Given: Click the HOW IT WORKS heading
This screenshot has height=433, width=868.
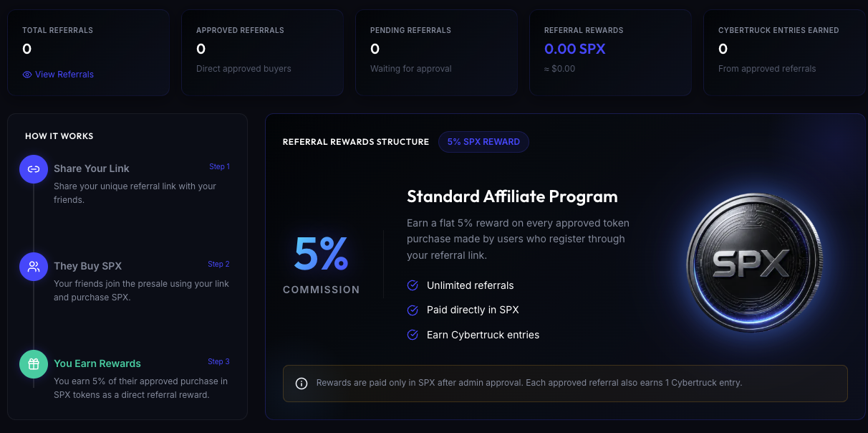Looking at the screenshot, I should coord(59,136).
